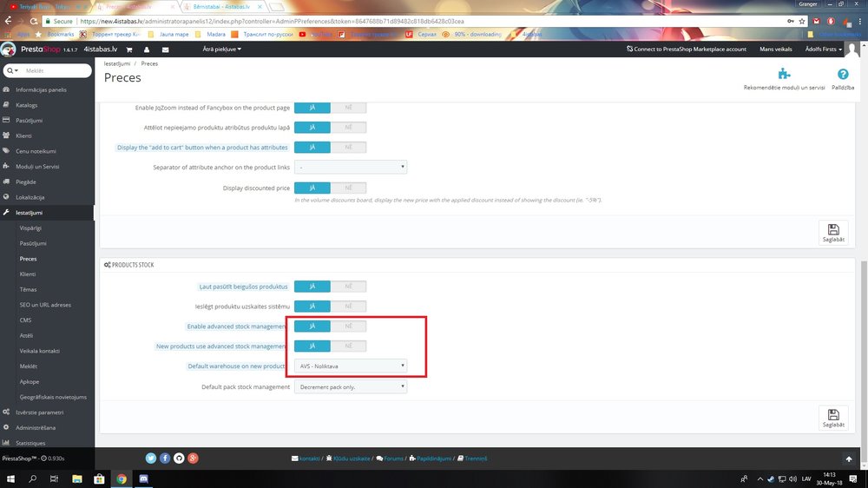Viewport: 868px width, 488px height.
Task: Open the messages envelope icon in header
Action: pyautogui.click(x=165, y=49)
